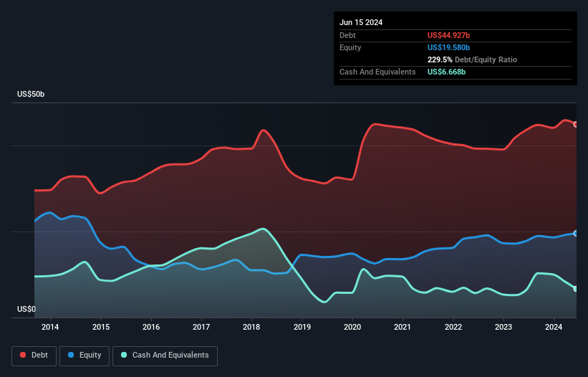
Task: Click the Debt row label in tooltip
Action: click(347, 35)
